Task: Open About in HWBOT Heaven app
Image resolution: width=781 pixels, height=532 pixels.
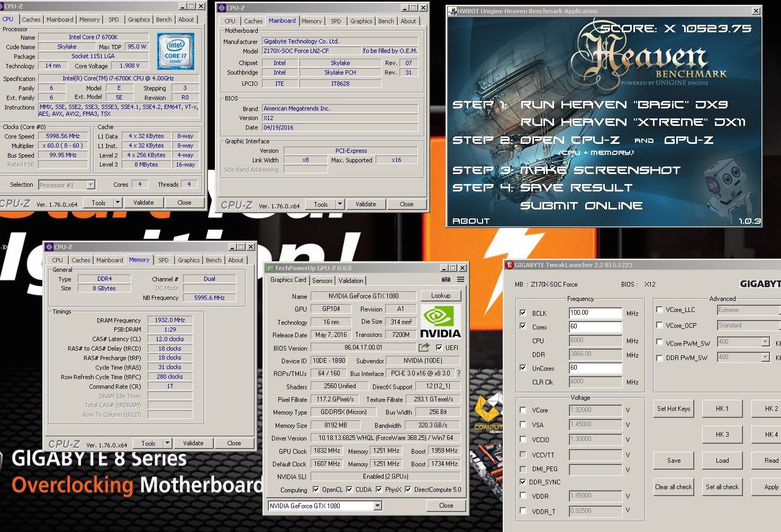Action: click(471, 221)
